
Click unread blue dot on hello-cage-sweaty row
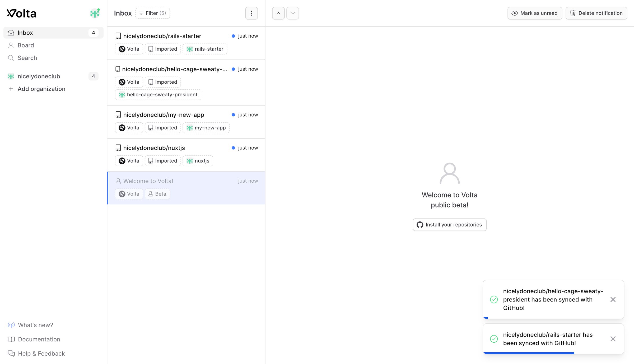tap(233, 69)
